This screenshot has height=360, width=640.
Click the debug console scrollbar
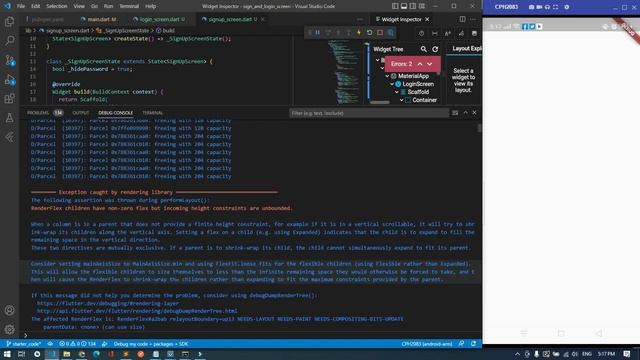point(479,128)
